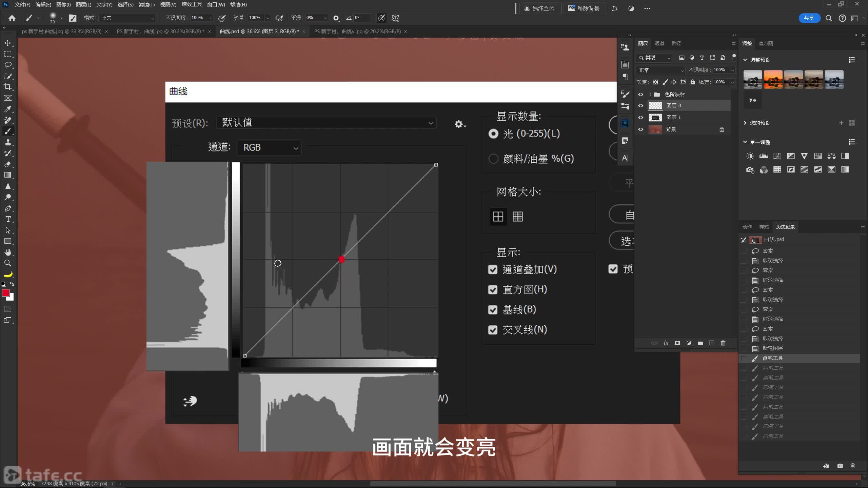Choose the Type tool
Viewport: 868px width, 488px height.
pos(8,219)
